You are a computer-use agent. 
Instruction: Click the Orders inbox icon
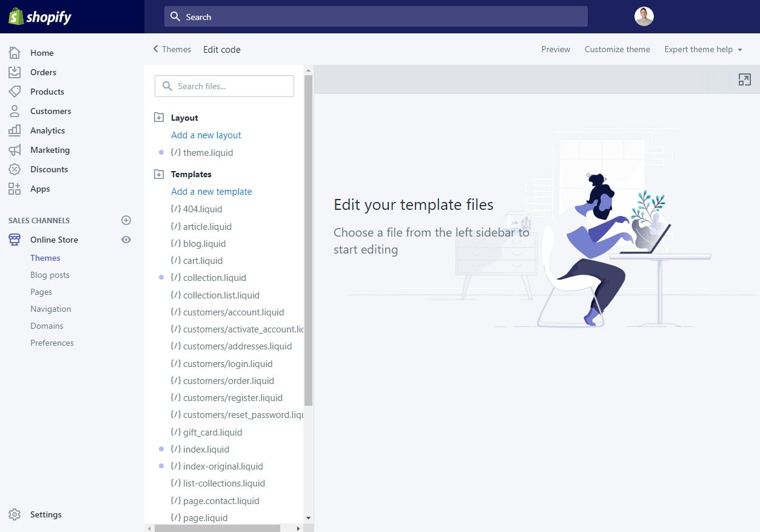[x=15, y=72]
